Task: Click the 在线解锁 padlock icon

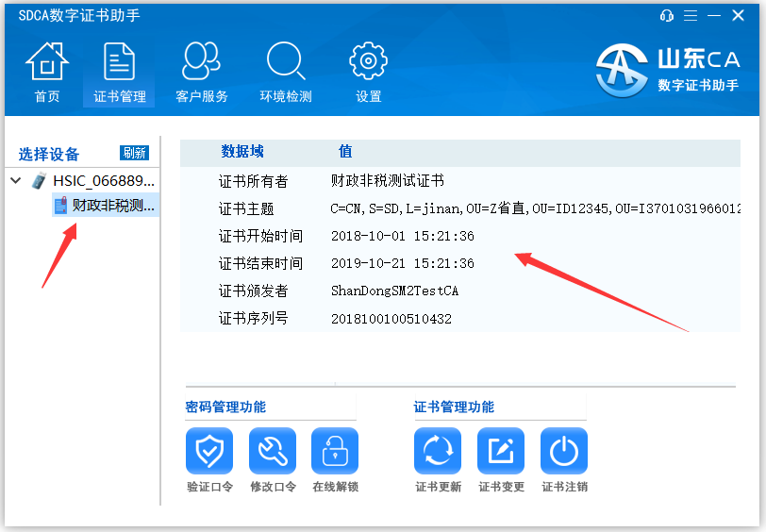Action: (x=335, y=451)
